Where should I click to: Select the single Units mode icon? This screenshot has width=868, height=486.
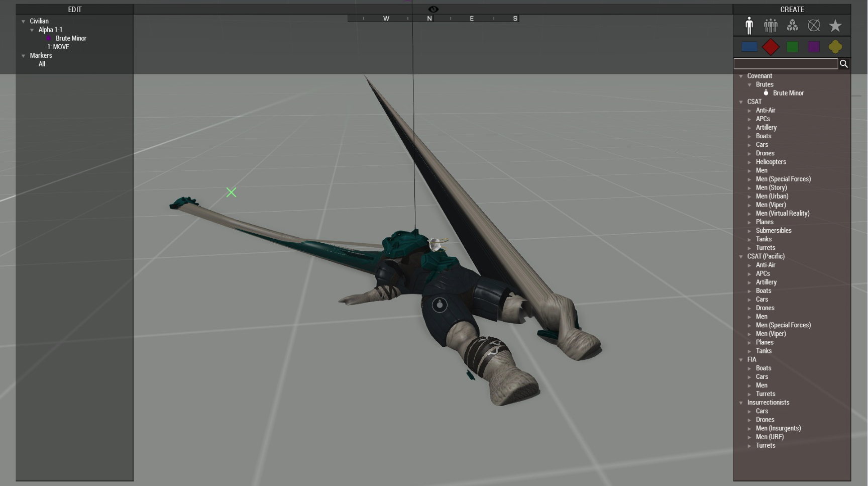click(749, 26)
